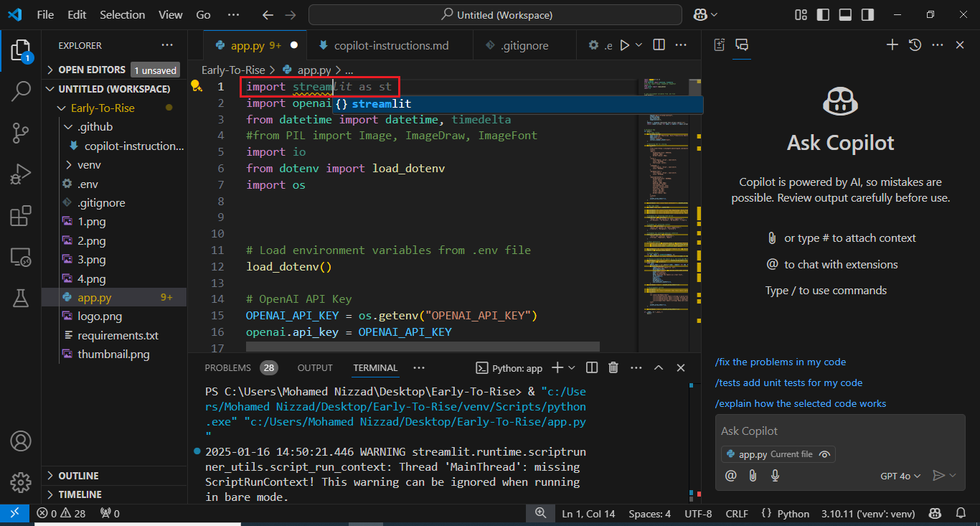
Task: Open new terminal launch profile dropdown
Action: pyautogui.click(x=572, y=367)
